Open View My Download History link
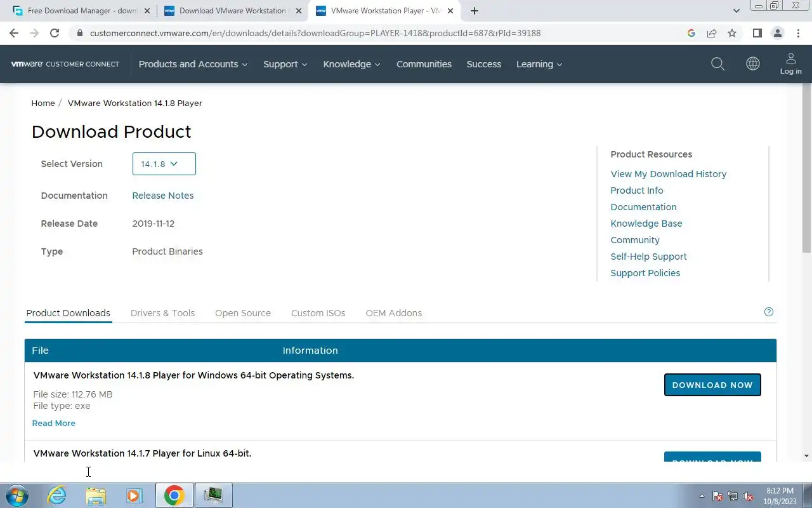 coord(669,174)
